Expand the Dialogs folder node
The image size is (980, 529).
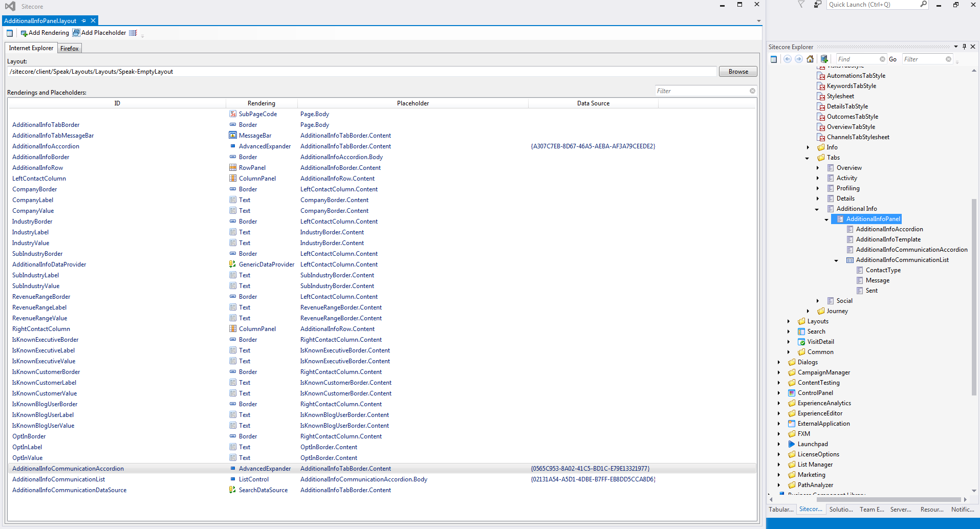pos(778,362)
